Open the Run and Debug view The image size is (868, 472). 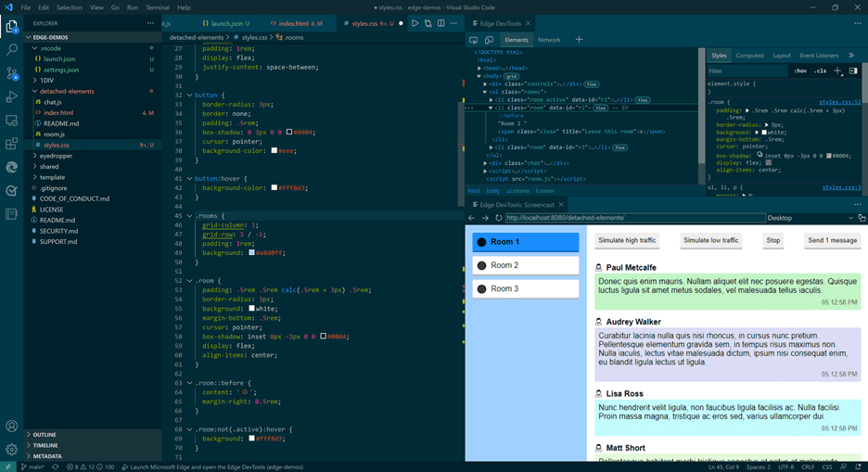coord(12,96)
